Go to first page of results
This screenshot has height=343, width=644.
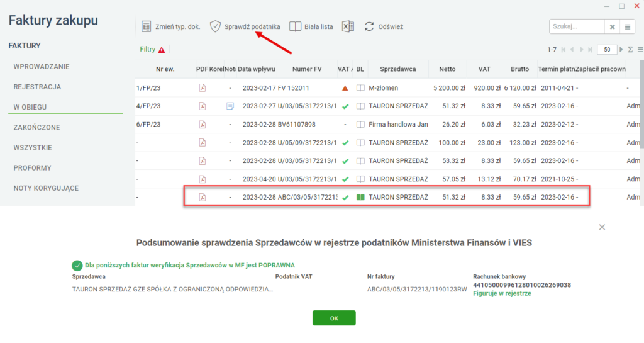click(563, 50)
